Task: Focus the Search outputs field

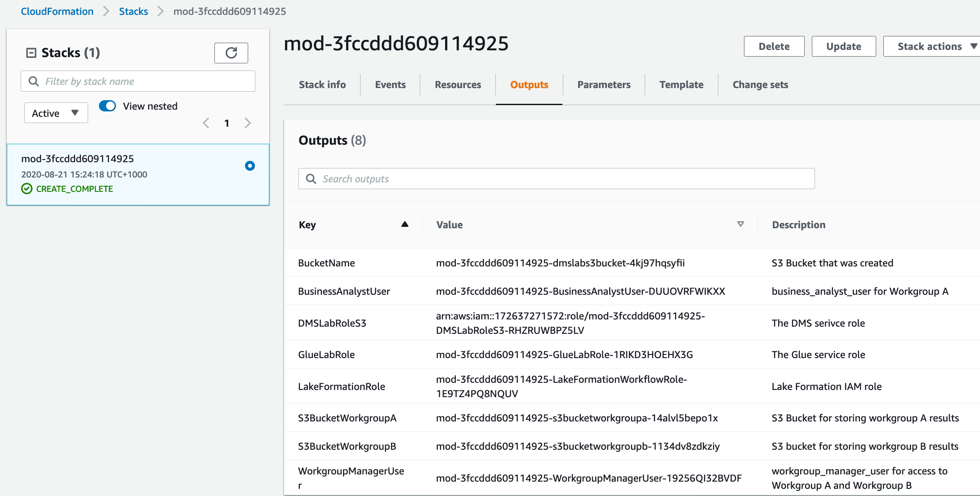Action: coord(557,179)
